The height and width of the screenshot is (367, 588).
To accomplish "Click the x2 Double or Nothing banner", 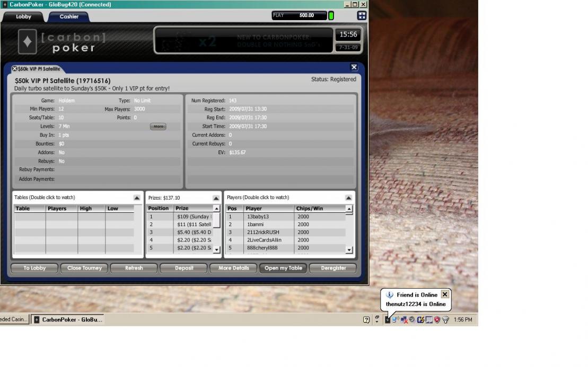I will (x=243, y=40).
